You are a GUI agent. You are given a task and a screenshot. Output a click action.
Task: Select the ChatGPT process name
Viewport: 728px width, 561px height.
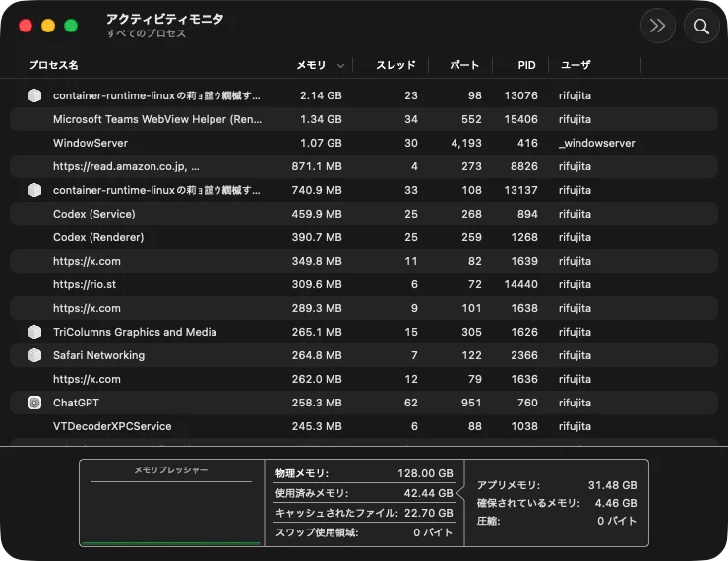76,403
